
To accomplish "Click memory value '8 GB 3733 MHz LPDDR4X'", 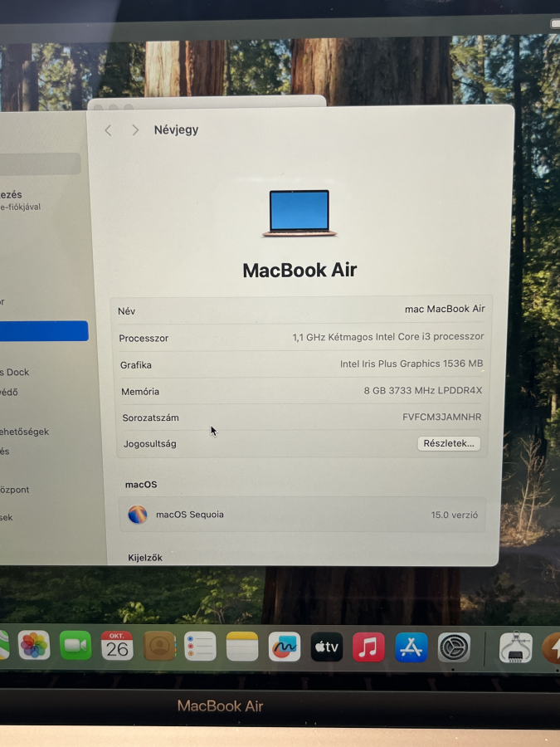I will 423,390.
